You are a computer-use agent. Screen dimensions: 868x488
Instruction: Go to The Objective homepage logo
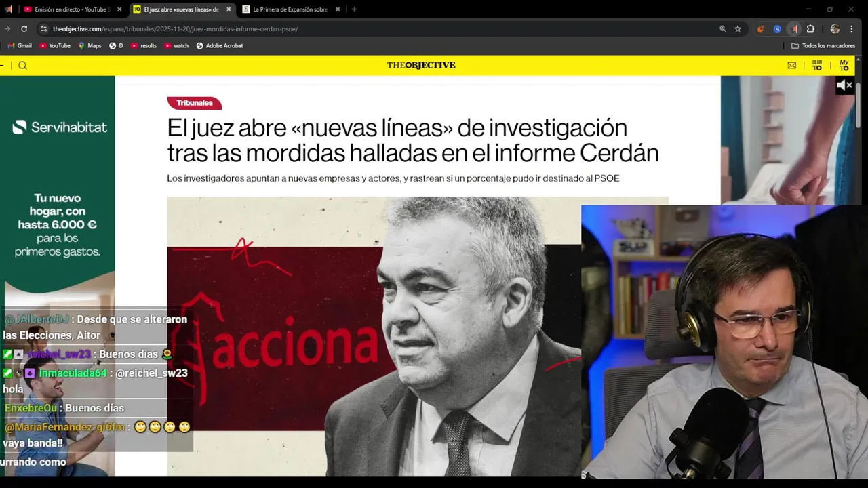[x=421, y=65]
